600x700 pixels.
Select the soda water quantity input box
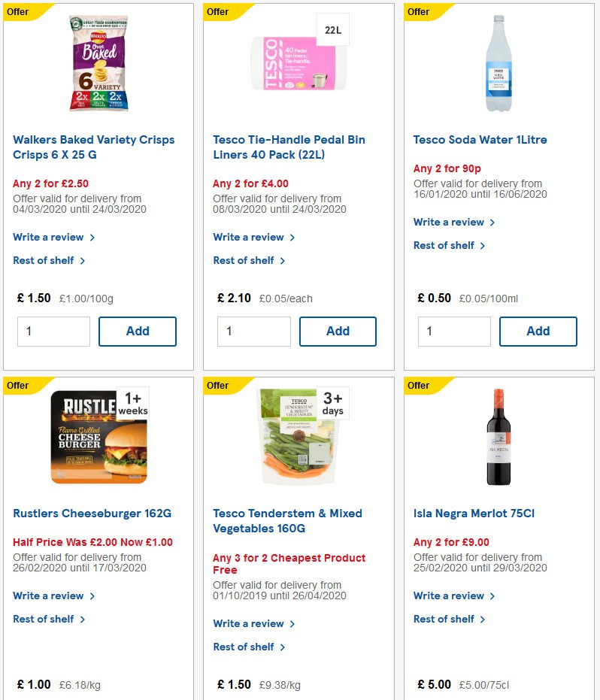click(x=454, y=331)
